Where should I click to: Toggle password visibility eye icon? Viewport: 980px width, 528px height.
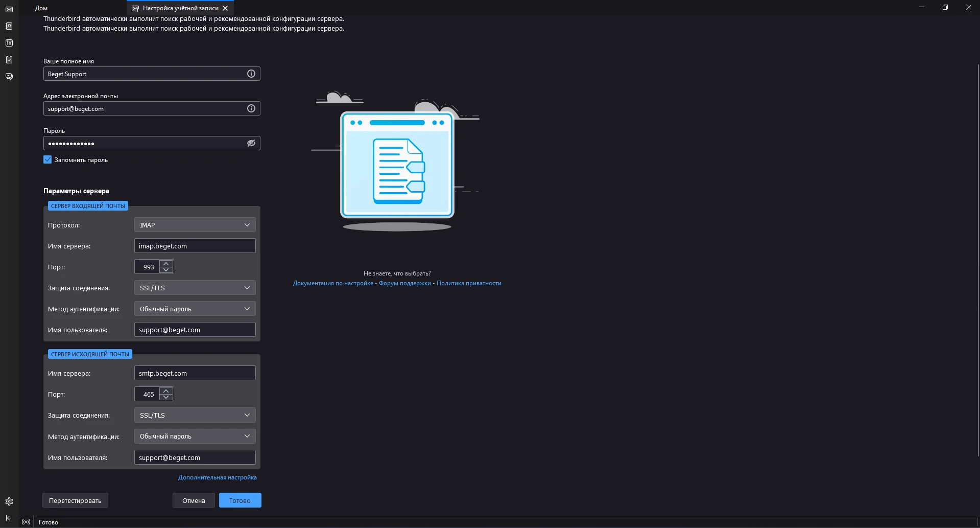[x=251, y=143]
